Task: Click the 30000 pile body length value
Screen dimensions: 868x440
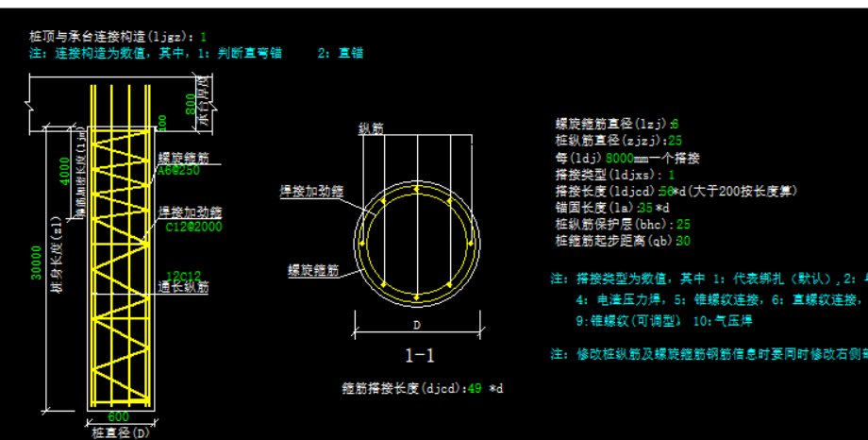Action: (x=36, y=263)
